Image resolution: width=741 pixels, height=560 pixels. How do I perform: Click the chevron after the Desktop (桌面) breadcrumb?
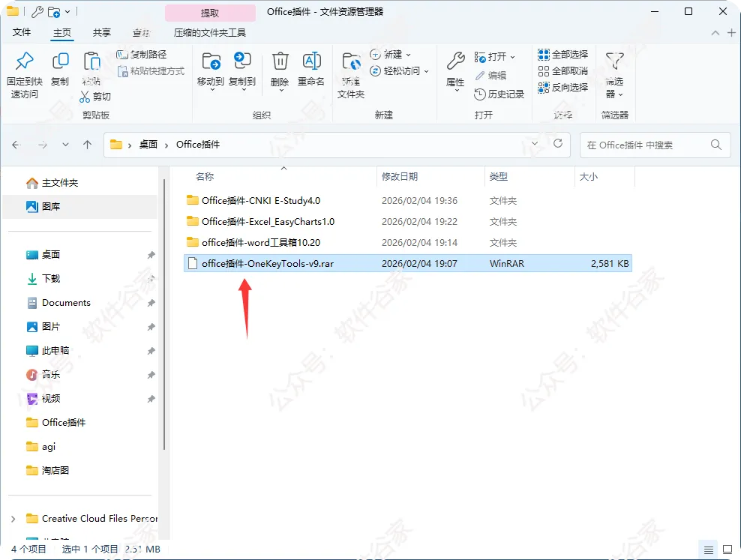click(166, 145)
